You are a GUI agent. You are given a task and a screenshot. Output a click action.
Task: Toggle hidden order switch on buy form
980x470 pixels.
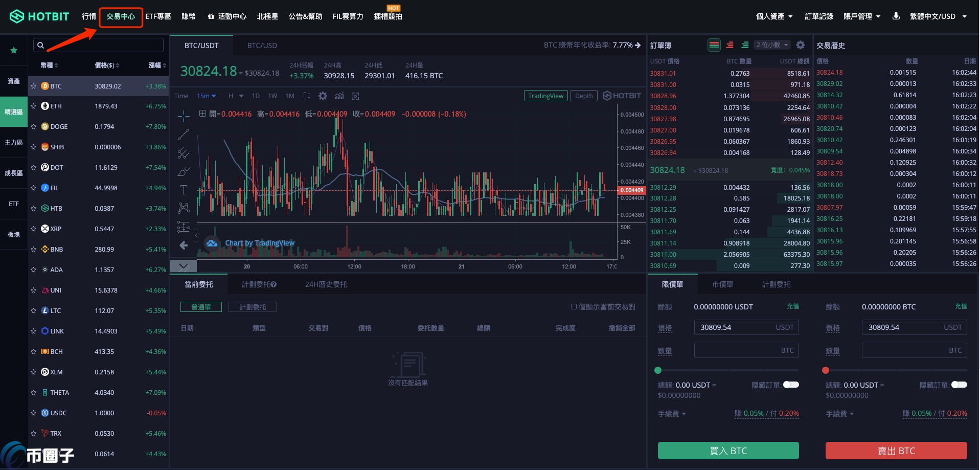pos(791,385)
